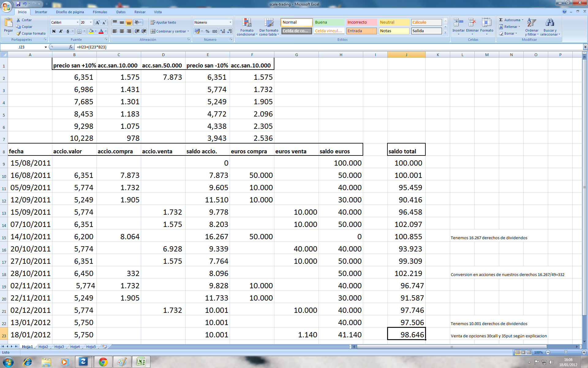Viewport: 588px width, 368px height.
Task: Click the Ajustar texto button
Action: (163, 22)
